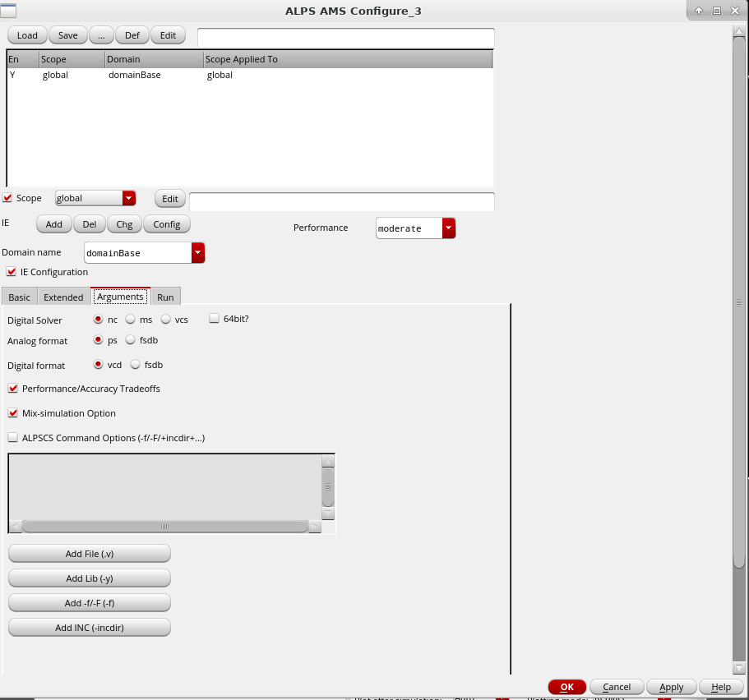Choose fsdb as the analog format

pyautogui.click(x=131, y=340)
